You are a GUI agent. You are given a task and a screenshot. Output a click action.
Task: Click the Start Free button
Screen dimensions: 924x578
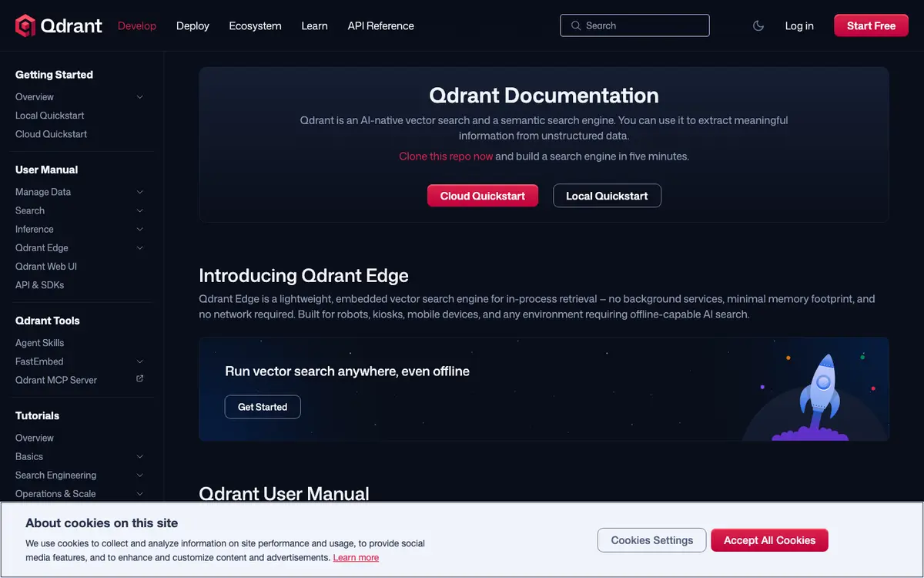(x=871, y=25)
